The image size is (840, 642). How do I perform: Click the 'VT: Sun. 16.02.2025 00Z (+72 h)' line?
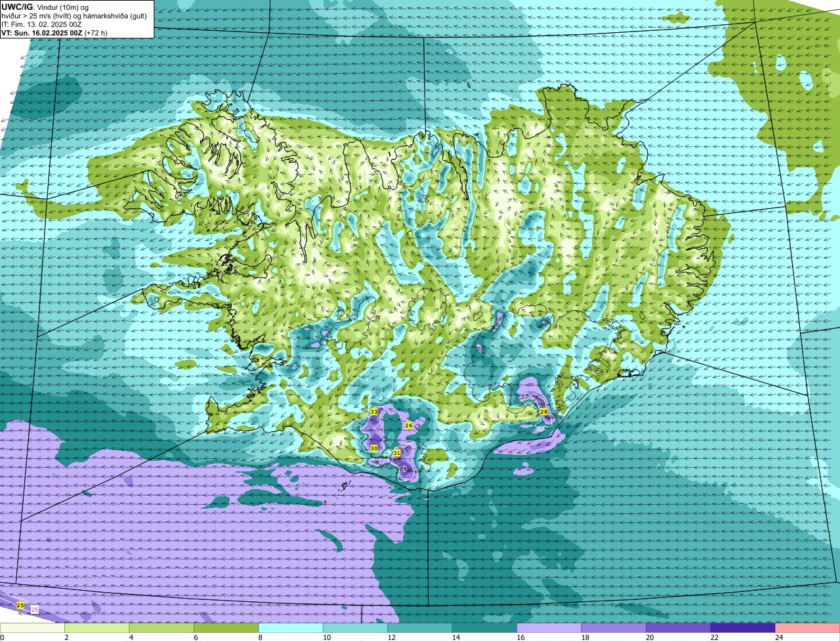click(54, 32)
